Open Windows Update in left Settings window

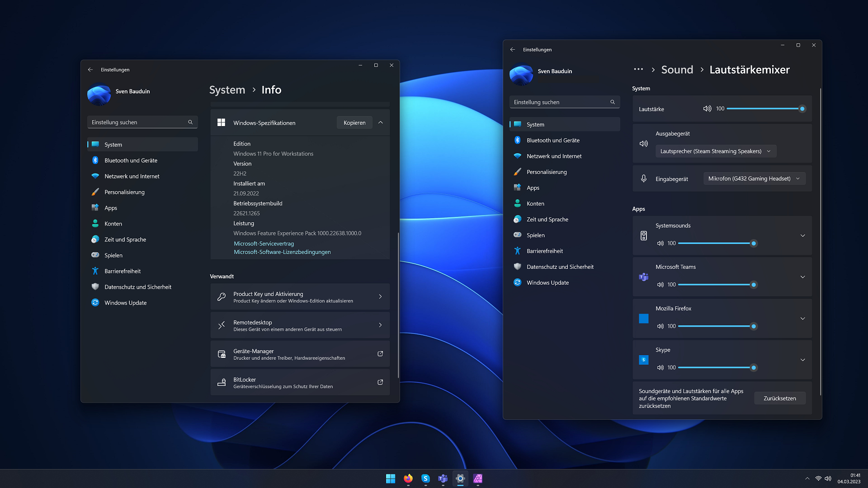tap(125, 303)
